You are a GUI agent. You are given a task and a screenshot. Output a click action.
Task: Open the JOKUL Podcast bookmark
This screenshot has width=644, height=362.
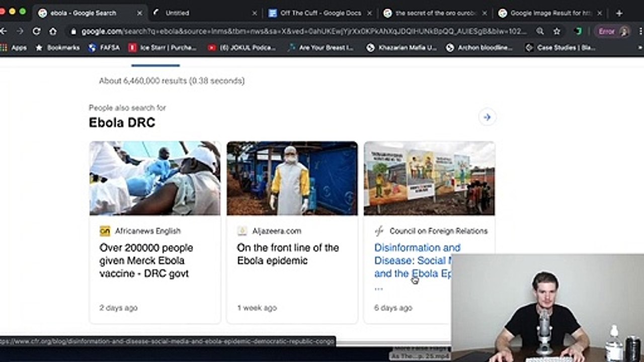coord(242,48)
